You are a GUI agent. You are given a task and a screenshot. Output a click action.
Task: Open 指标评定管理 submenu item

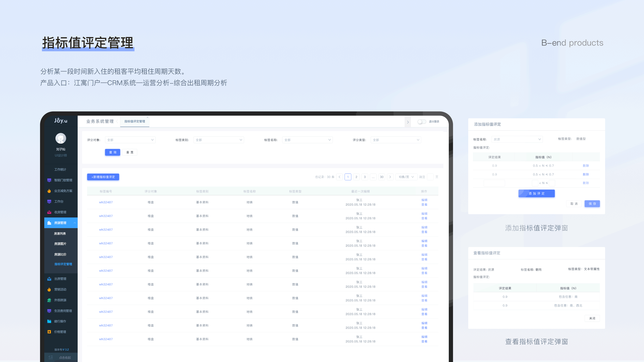pyautogui.click(x=63, y=264)
